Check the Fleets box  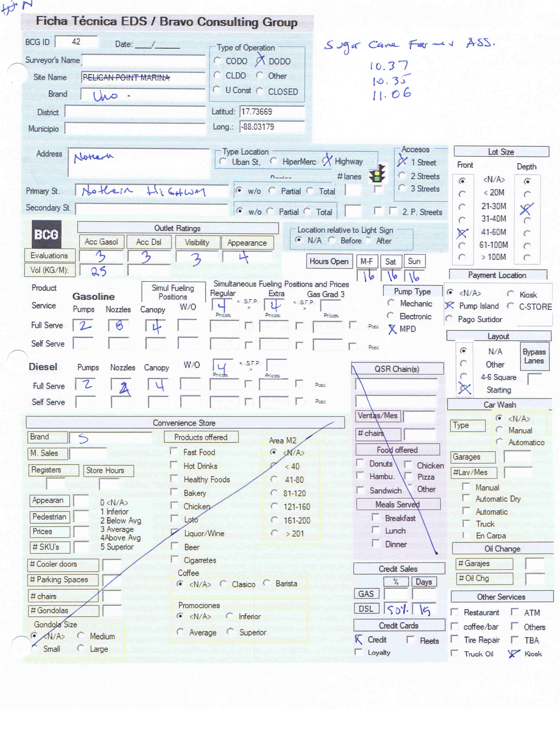(x=410, y=640)
